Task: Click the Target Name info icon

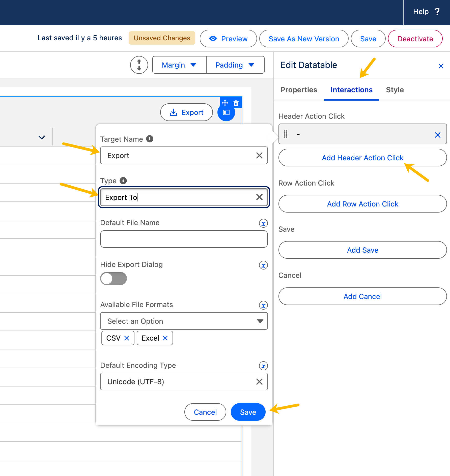Action: pyautogui.click(x=150, y=139)
